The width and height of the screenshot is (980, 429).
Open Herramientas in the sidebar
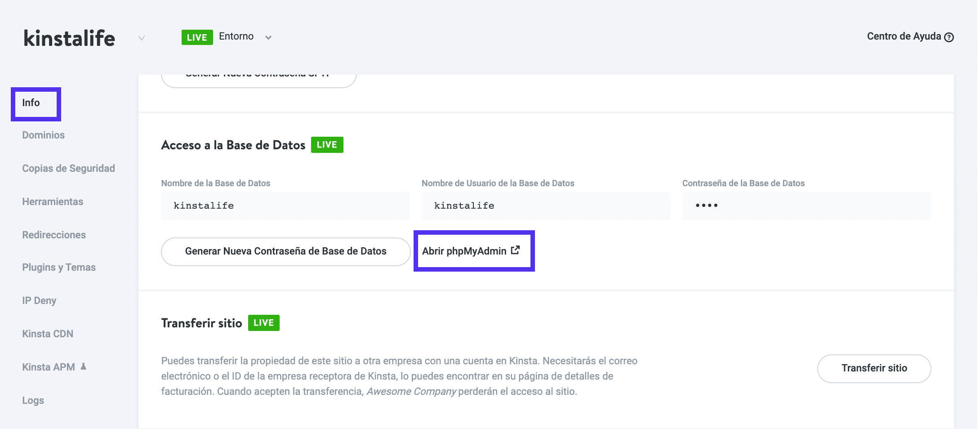(x=53, y=202)
